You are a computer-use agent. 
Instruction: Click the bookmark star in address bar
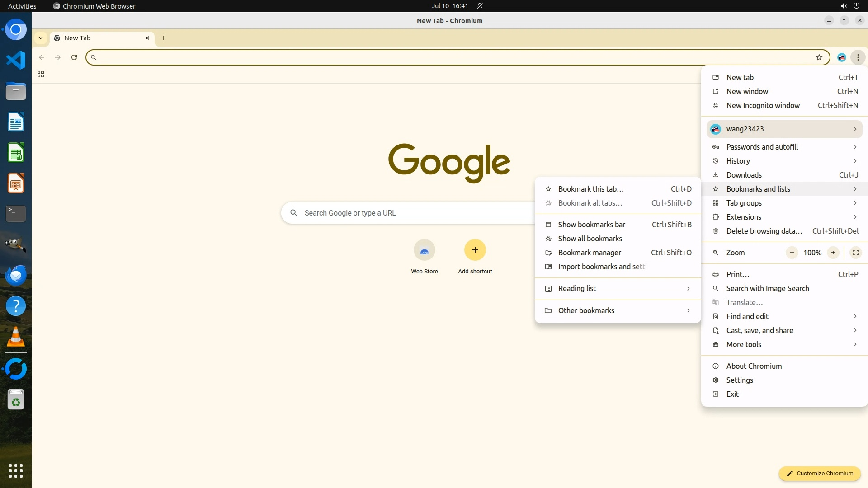coord(819,57)
